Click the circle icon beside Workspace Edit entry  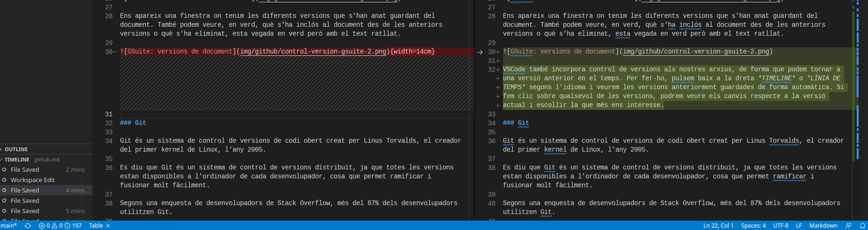(x=4, y=180)
